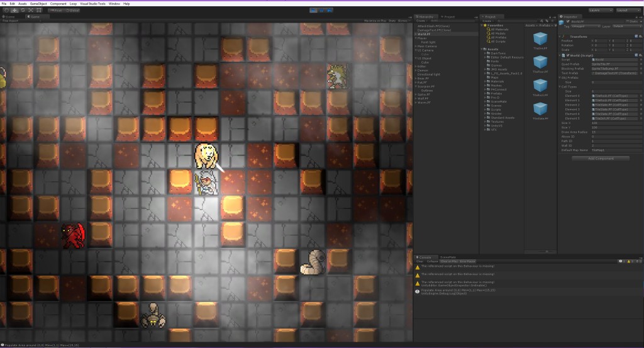The width and height of the screenshot is (644, 348).
Task: Open the Window menu
Action: coord(114,4)
